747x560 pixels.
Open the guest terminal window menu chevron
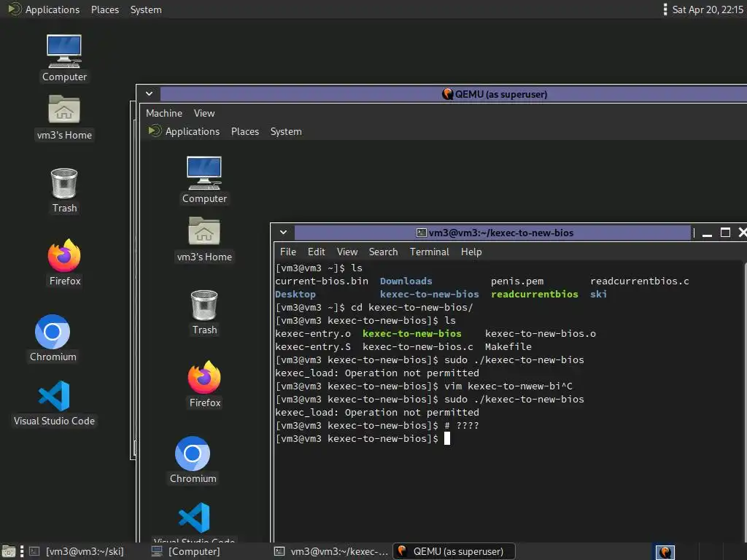(x=284, y=233)
